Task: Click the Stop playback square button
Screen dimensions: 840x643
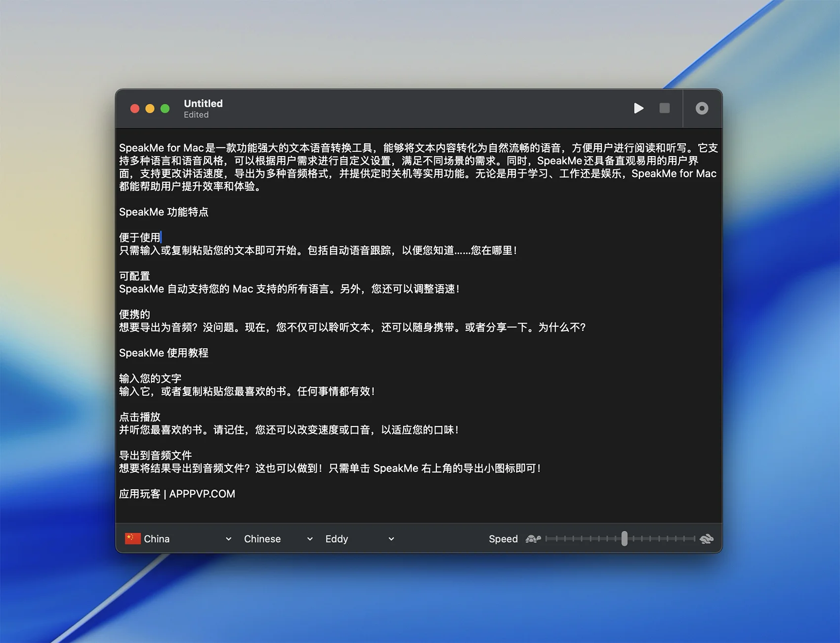Action: pyautogui.click(x=664, y=108)
